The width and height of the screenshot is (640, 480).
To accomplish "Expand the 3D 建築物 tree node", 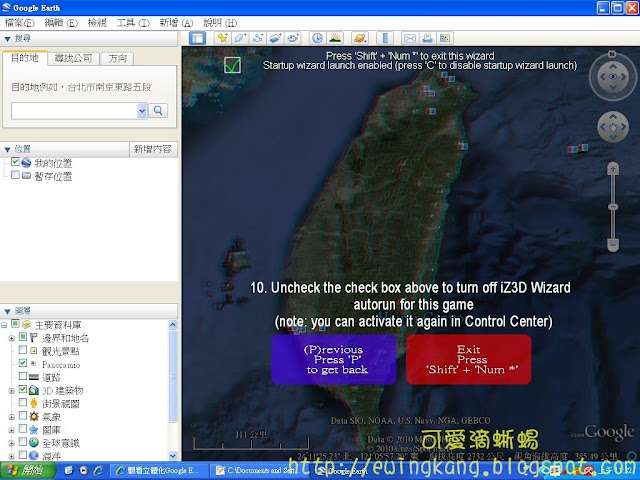I will [x=11, y=391].
